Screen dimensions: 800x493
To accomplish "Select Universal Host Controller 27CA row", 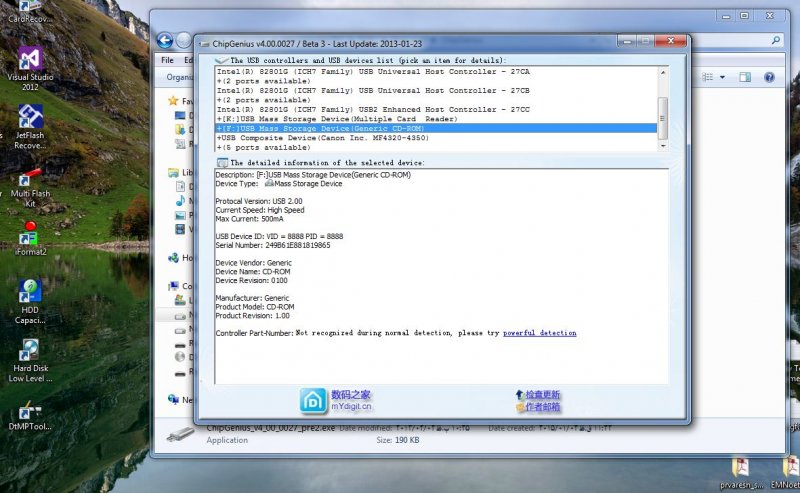I will (436, 71).
